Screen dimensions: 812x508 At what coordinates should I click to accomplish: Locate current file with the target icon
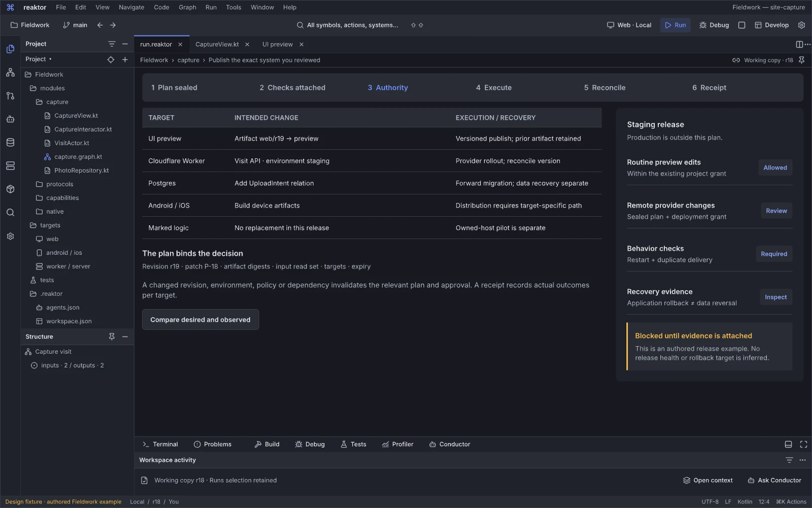(111, 59)
